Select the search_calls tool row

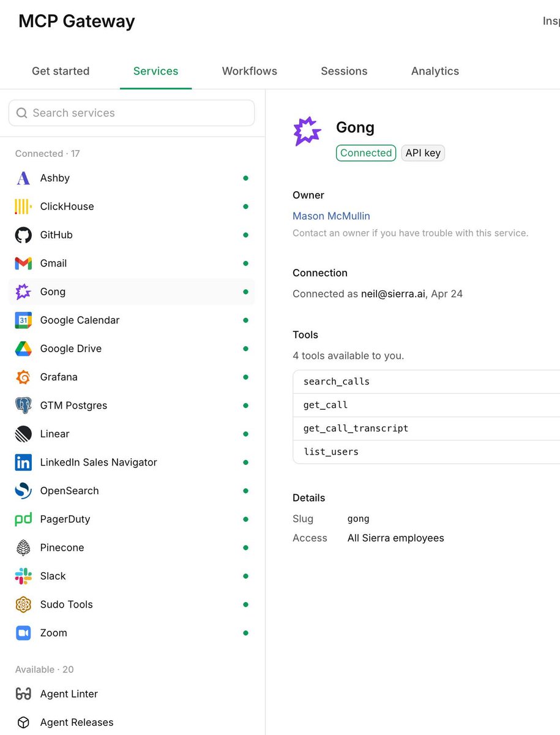click(x=426, y=382)
